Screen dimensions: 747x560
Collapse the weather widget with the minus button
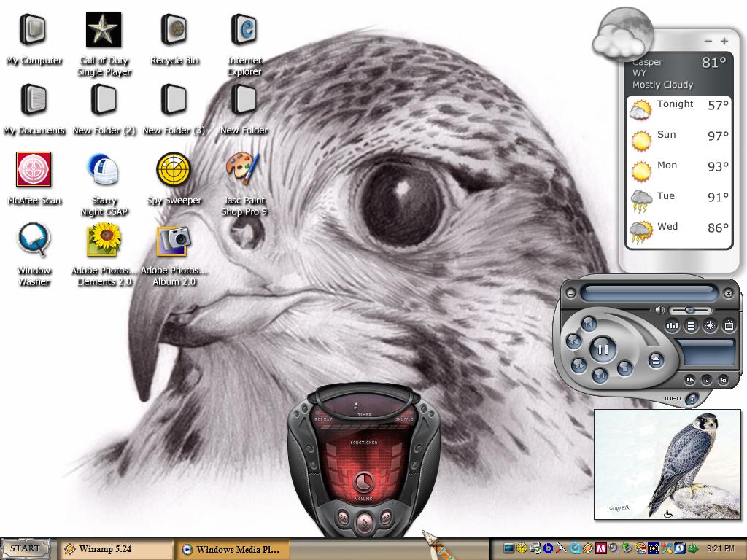708,42
